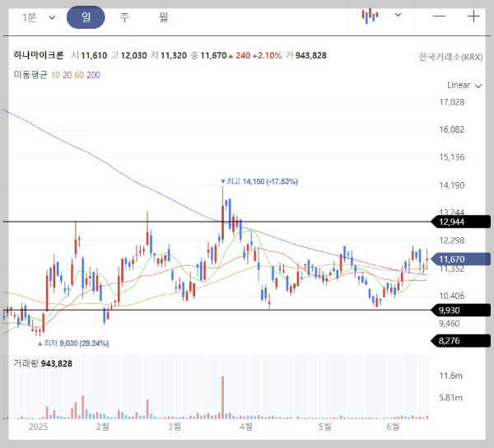Open the 1분 minute interval dropdown
The width and height of the screenshot is (494, 448).
click(x=39, y=17)
